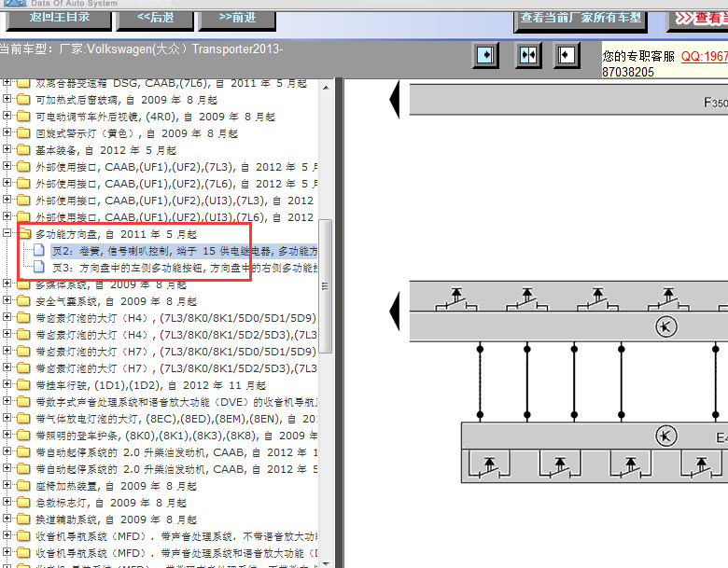This screenshot has height=568, width=728.
Task: Click tree scrollbar up arrow
Action: [326, 87]
